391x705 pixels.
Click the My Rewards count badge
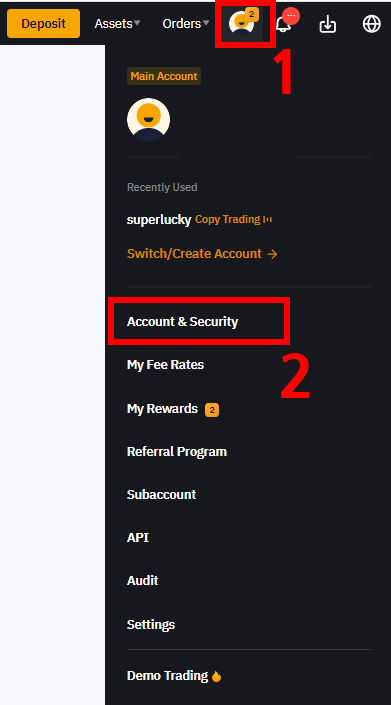212,410
